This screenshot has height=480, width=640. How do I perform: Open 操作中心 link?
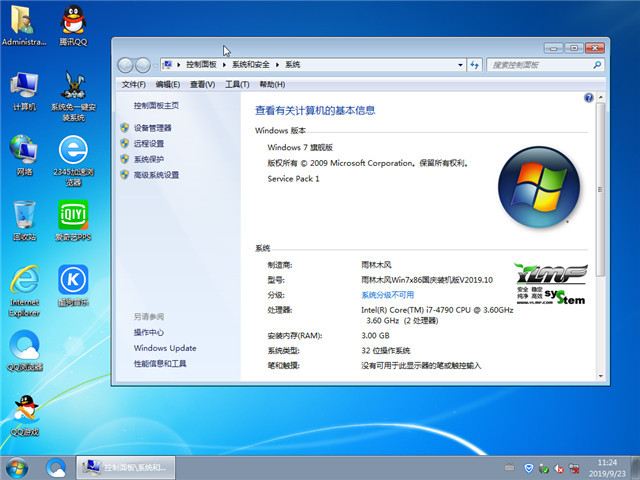149,332
